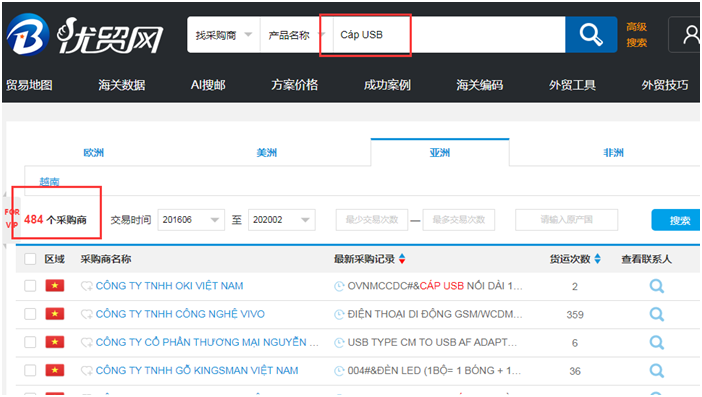Select the 亚洲 region tab
Screen dimensions: 702x397
pyautogui.click(x=440, y=153)
